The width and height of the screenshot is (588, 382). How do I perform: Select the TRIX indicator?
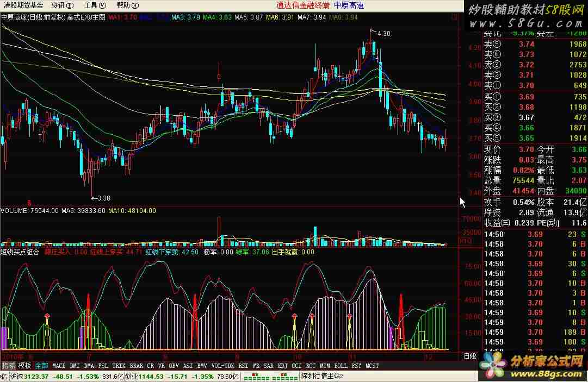(x=119, y=366)
